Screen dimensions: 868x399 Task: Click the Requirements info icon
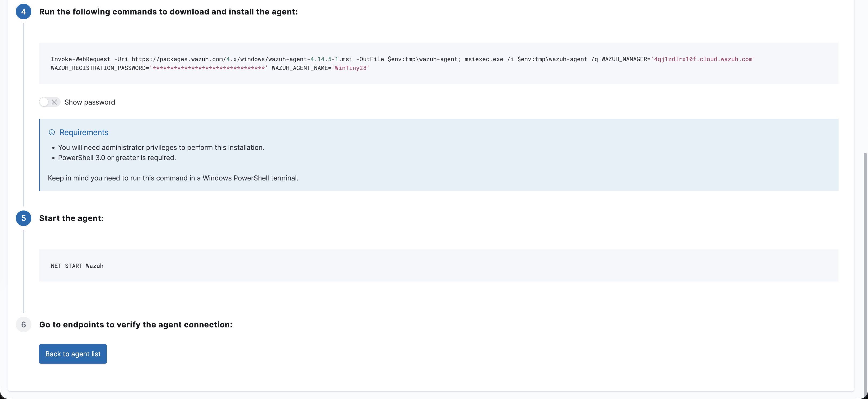click(52, 132)
